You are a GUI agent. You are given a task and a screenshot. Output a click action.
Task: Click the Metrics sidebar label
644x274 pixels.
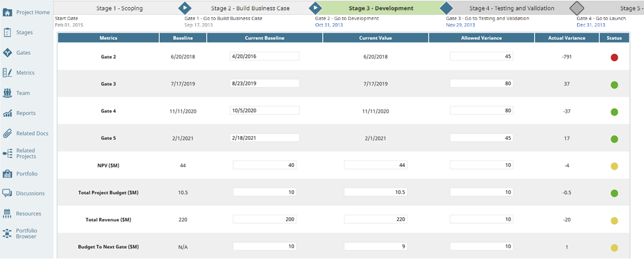(x=26, y=73)
